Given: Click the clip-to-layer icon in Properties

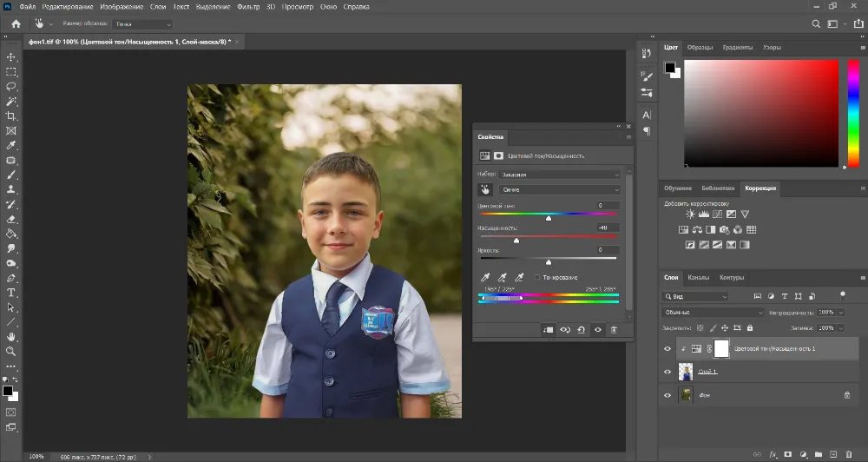Looking at the screenshot, I should (x=548, y=330).
